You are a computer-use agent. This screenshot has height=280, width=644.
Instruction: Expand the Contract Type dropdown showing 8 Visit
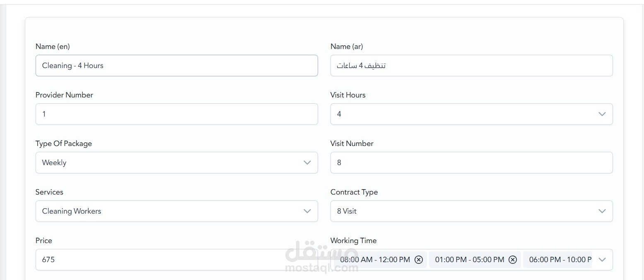(x=471, y=211)
